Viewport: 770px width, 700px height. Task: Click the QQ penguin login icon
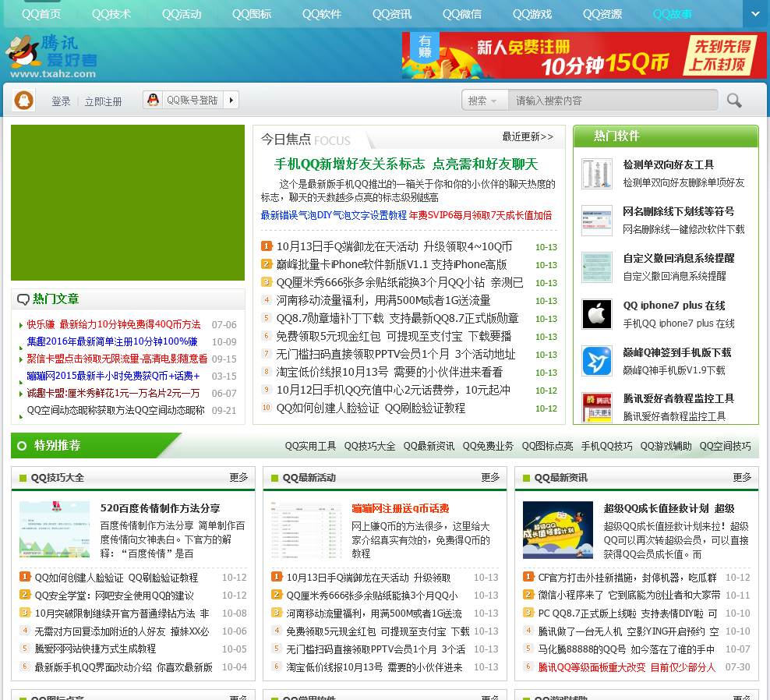tap(154, 101)
